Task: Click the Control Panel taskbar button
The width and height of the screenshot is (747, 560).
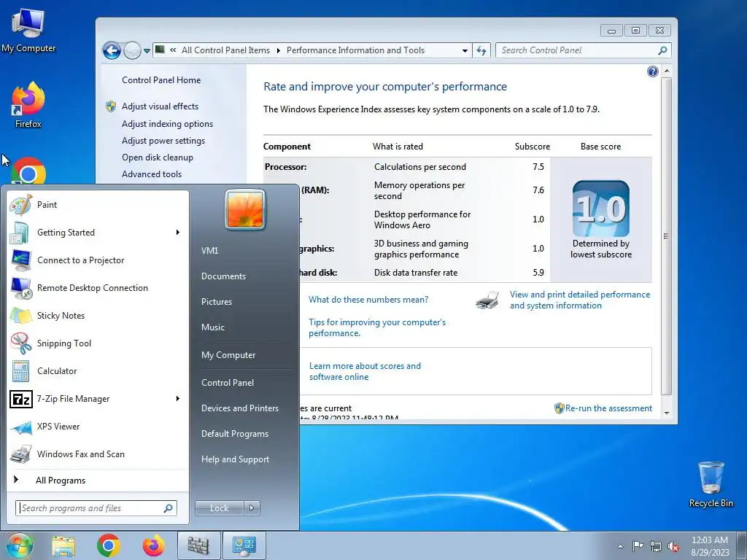Action: click(x=244, y=545)
